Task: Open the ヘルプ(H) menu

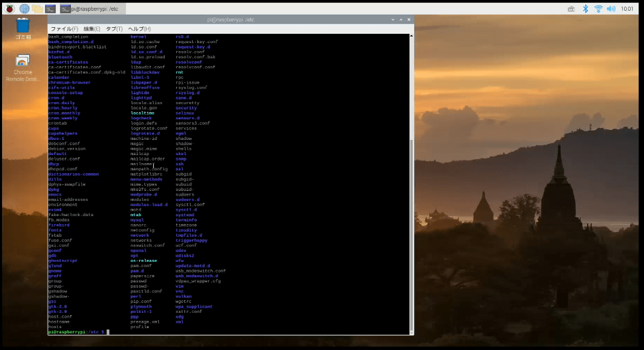Action: [x=139, y=29]
